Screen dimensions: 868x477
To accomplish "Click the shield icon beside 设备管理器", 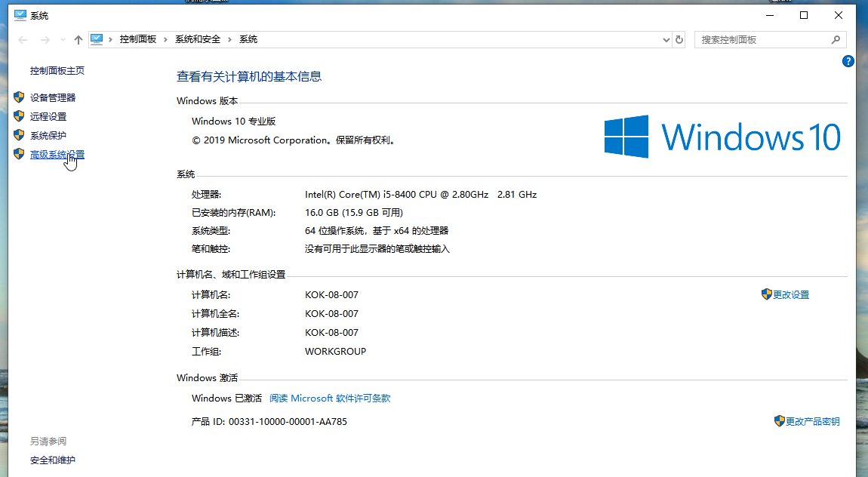I will coord(19,97).
